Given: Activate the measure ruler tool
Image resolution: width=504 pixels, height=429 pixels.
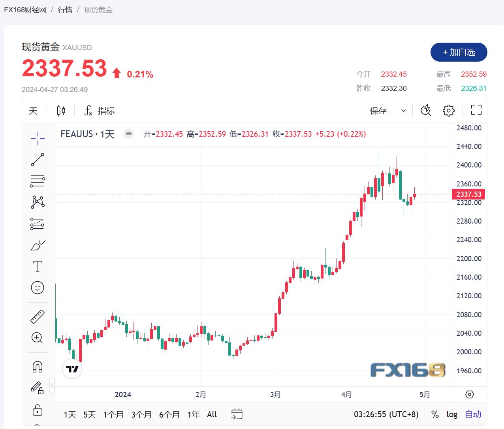Looking at the screenshot, I should (38, 316).
